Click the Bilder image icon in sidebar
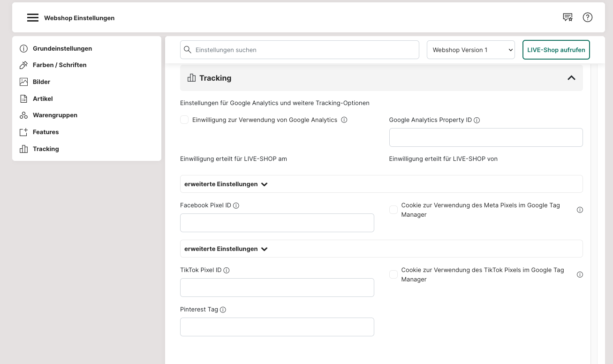 tap(23, 82)
